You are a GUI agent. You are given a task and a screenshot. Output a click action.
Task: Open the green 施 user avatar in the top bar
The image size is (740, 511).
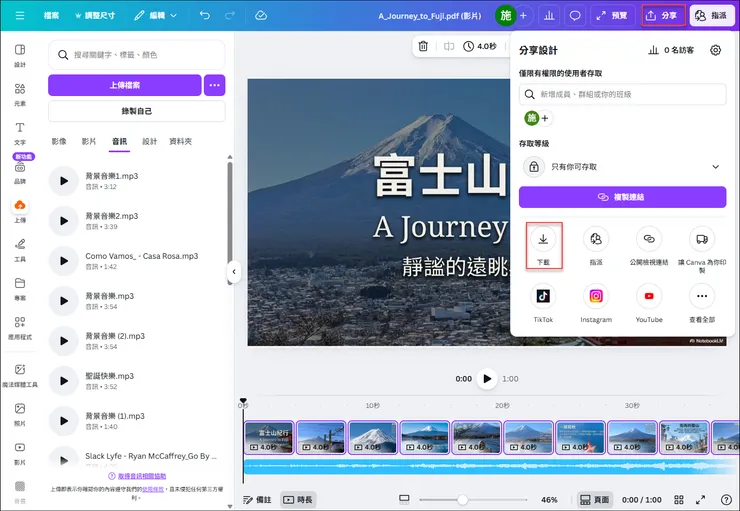click(505, 16)
